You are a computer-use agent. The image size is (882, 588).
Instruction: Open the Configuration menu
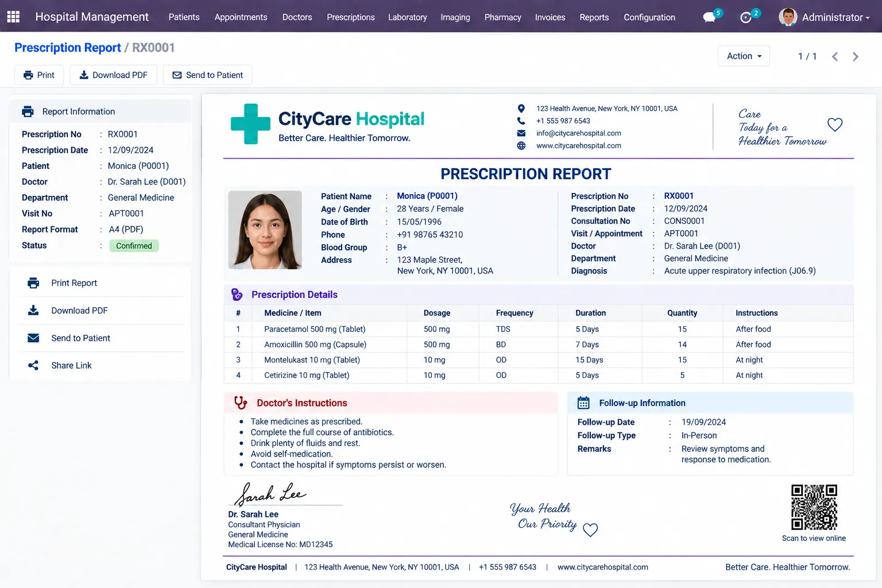point(649,17)
